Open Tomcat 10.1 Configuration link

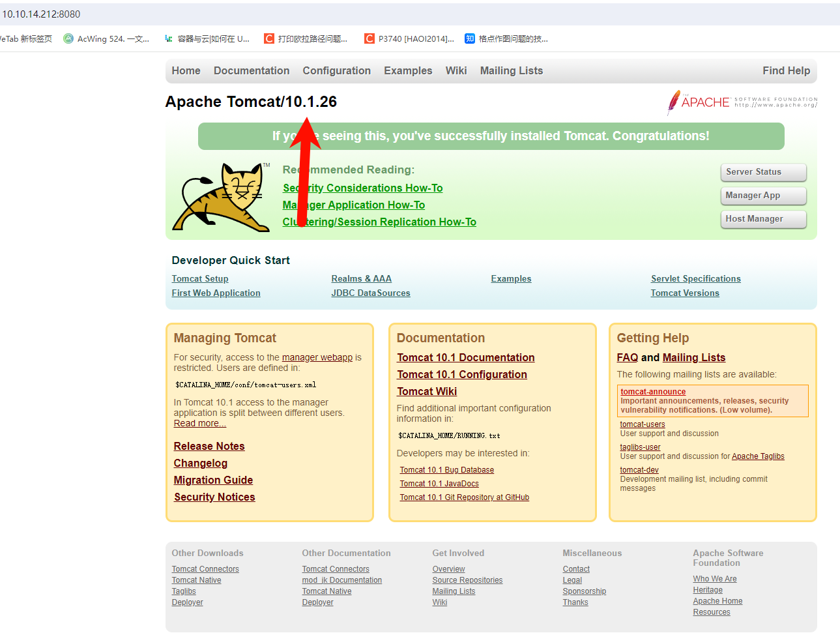pos(462,374)
